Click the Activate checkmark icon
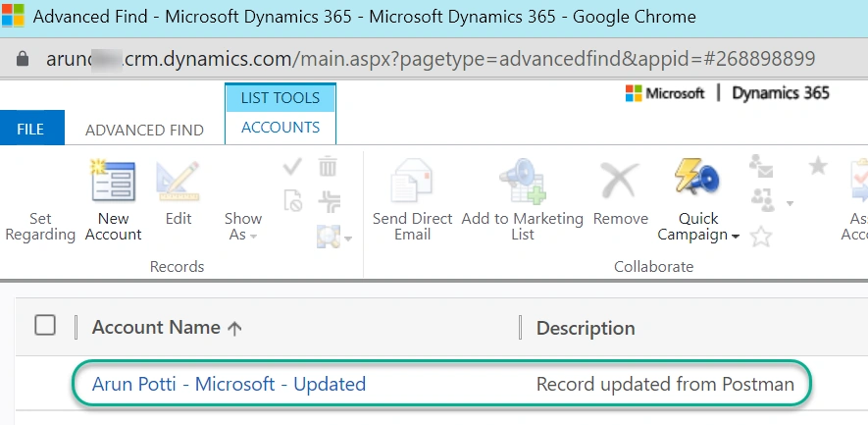This screenshot has height=425, width=868. point(292,166)
